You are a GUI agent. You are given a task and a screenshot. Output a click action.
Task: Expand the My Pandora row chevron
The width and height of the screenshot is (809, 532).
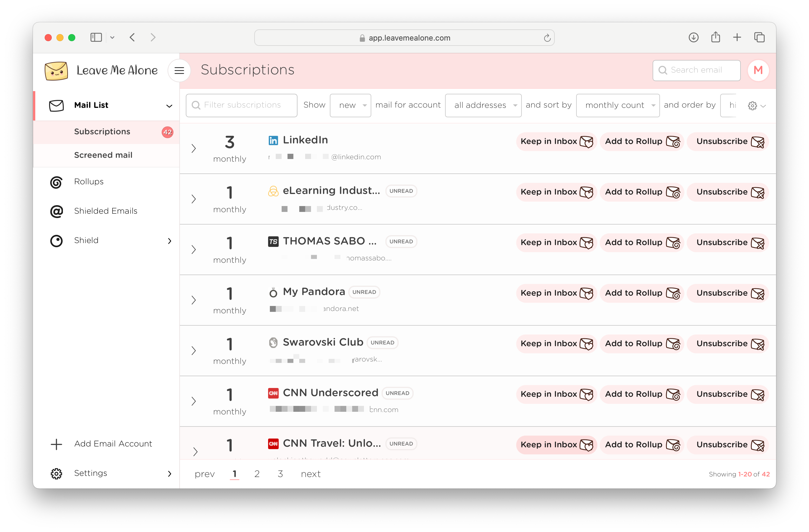[x=193, y=300]
